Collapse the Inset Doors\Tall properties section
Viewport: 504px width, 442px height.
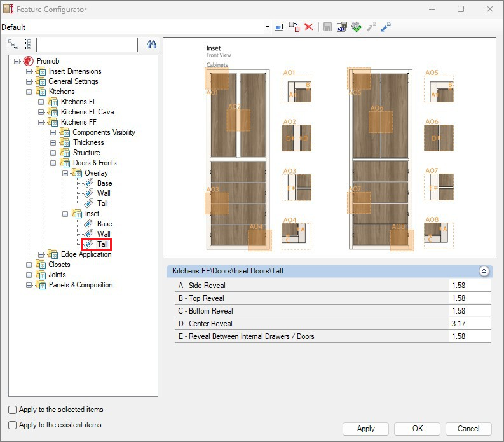point(484,272)
